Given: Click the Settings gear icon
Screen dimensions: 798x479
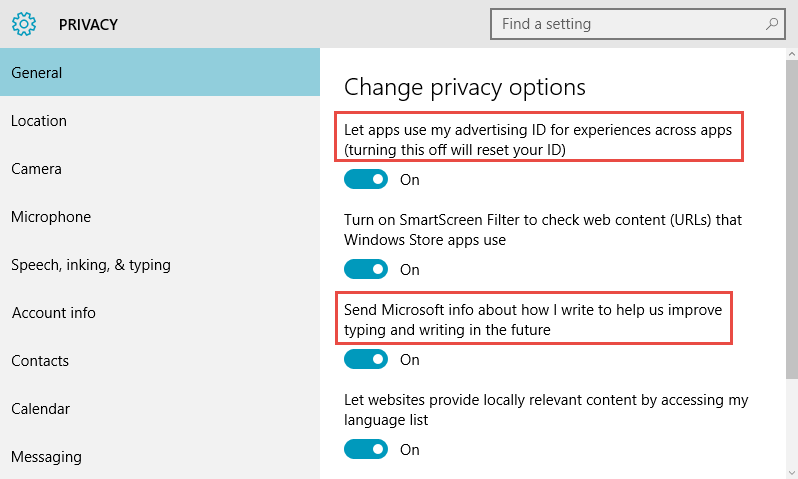Looking at the screenshot, I should 24,24.
